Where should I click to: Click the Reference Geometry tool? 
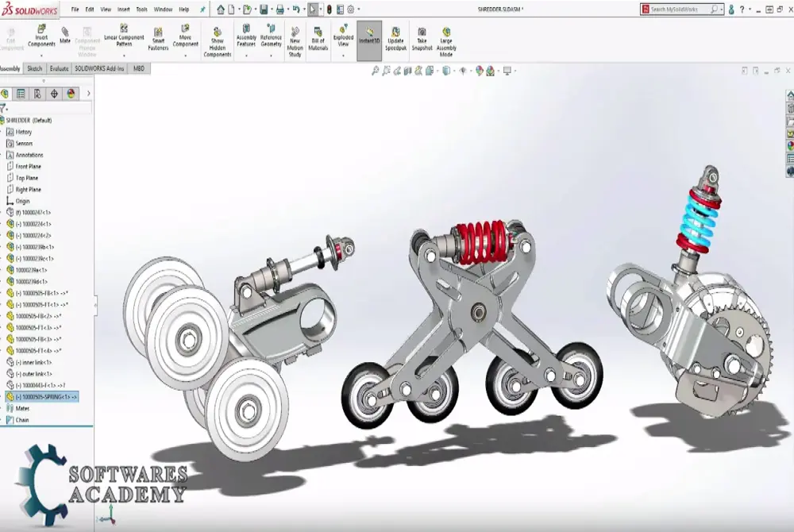point(271,36)
